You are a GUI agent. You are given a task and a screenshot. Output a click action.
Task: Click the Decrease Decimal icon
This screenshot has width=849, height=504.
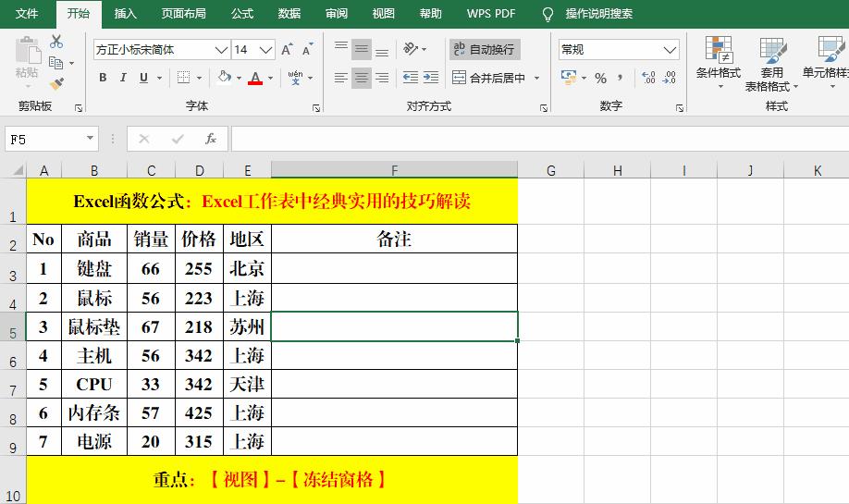[x=670, y=78]
